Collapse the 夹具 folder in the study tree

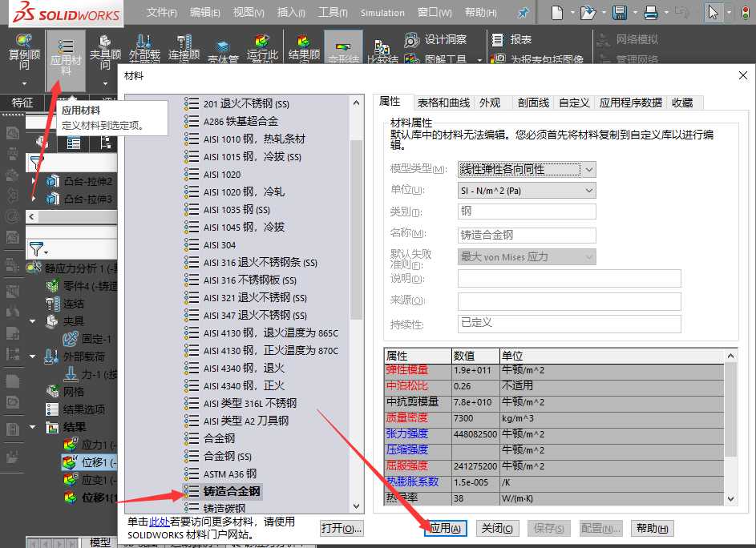(33, 321)
